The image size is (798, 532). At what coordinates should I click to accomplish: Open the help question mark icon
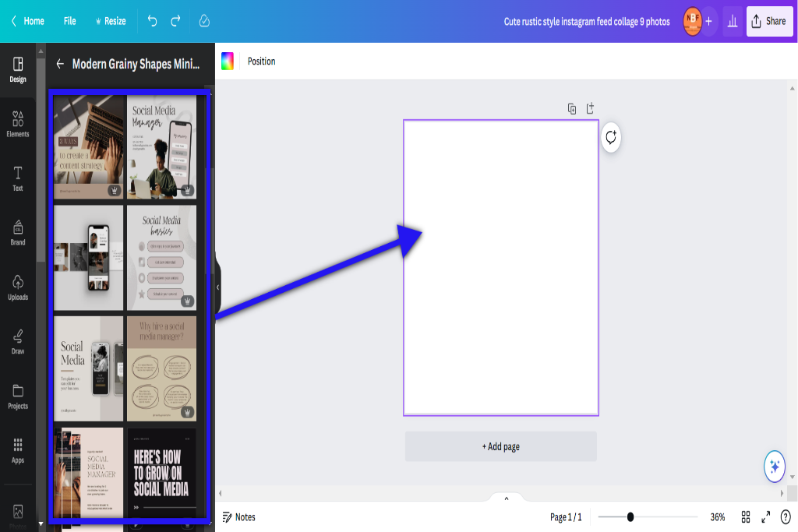pos(786,517)
